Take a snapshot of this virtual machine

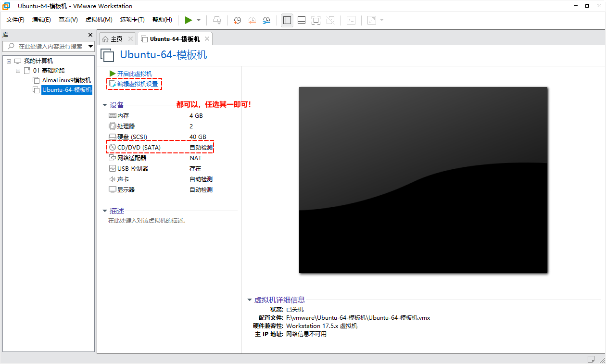click(x=237, y=20)
